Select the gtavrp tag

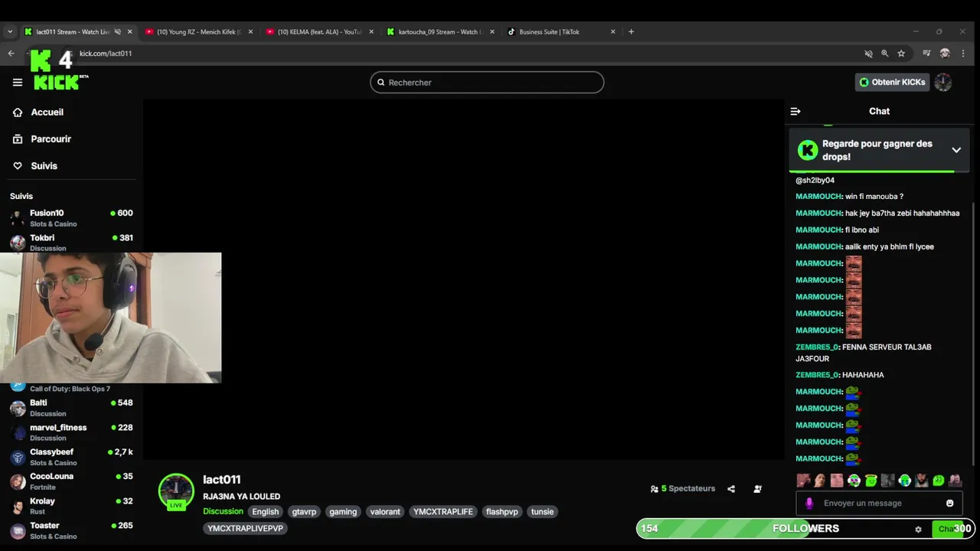304,511
